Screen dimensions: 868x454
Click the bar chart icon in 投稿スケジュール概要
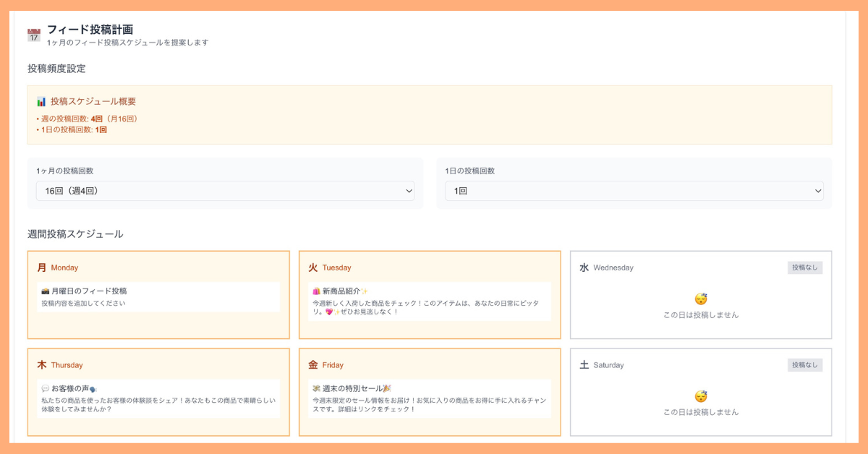[41, 101]
